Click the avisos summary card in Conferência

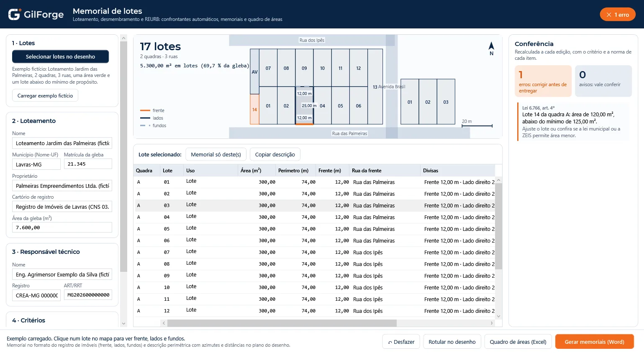pyautogui.click(x=603, y=81)
